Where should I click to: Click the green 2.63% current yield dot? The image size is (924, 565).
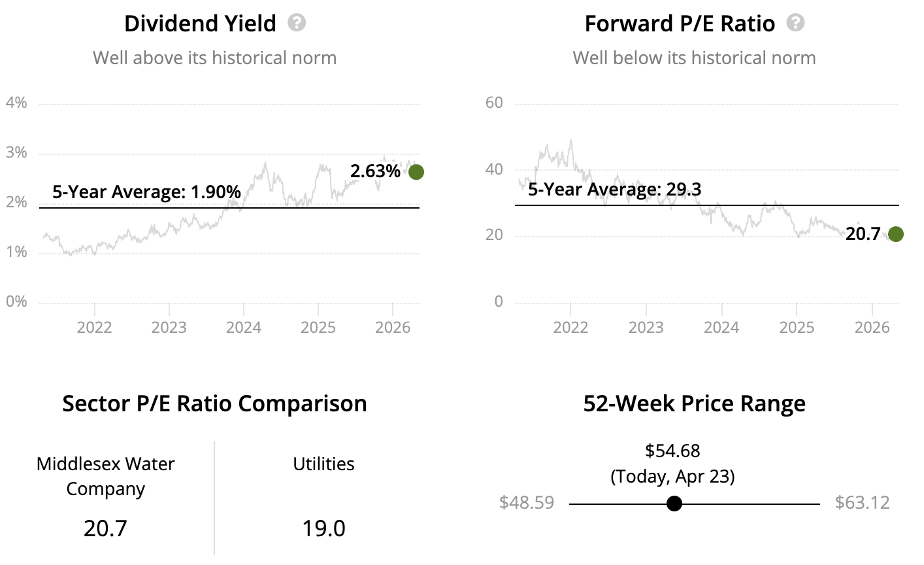click(x=416, y=172)
